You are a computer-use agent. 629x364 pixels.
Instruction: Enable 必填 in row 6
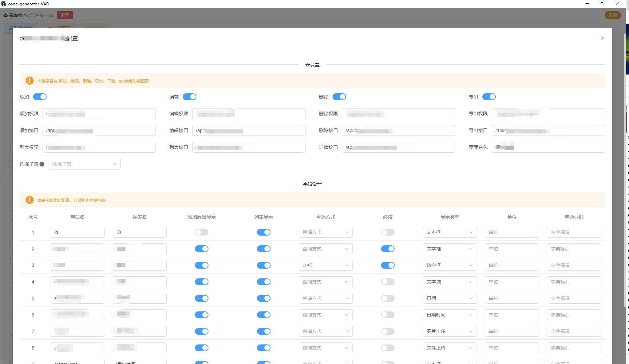(388, 315)
